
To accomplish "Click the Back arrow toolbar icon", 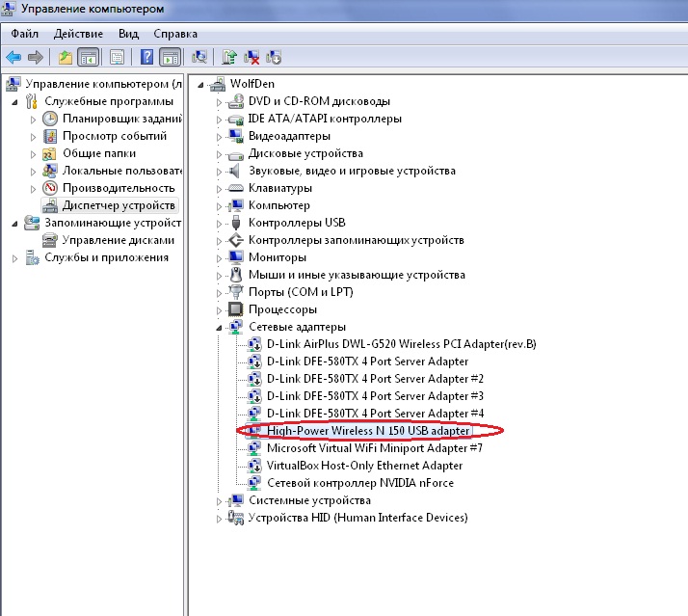I will coord(13,57).
